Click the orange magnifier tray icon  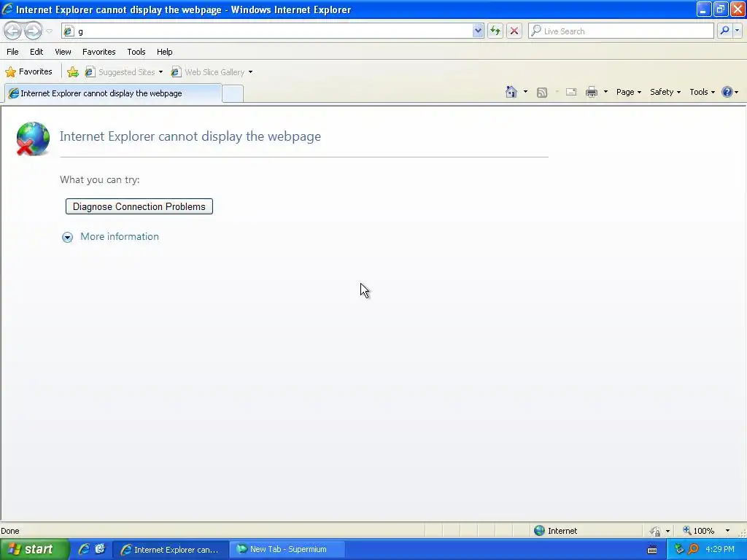[693, 550]
